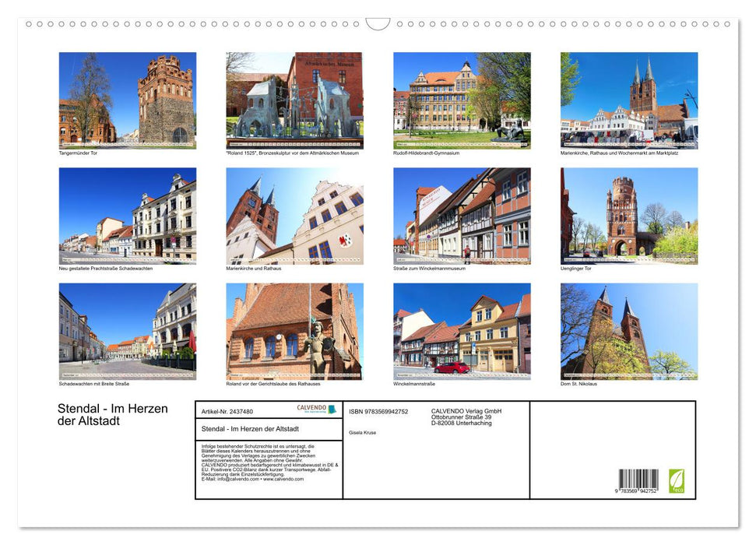
Task: Click the caption 'Winckelmannstraße'
Action: point(414,384)
